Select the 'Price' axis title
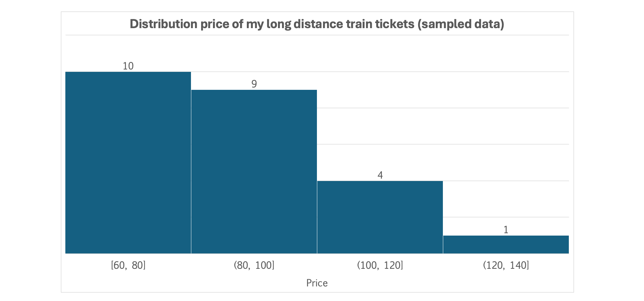Screen dimensions: 644x301 click(x=317, y=283)
